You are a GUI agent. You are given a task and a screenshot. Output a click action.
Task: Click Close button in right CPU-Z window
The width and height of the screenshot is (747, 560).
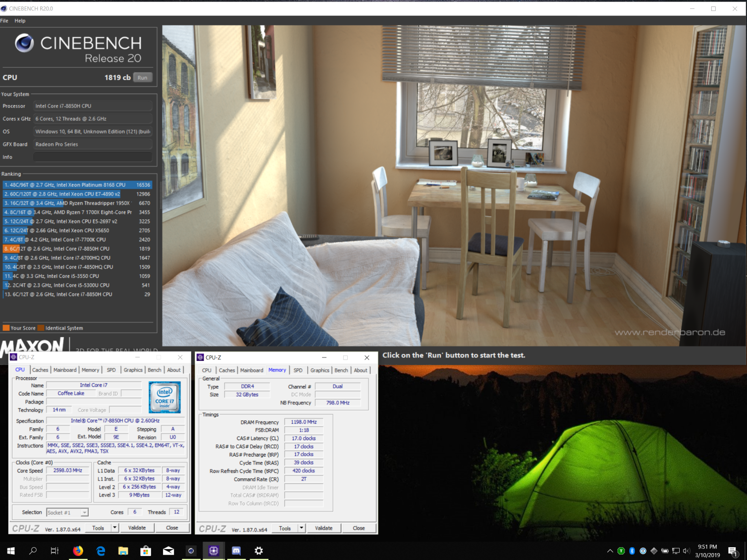[359, 528]
